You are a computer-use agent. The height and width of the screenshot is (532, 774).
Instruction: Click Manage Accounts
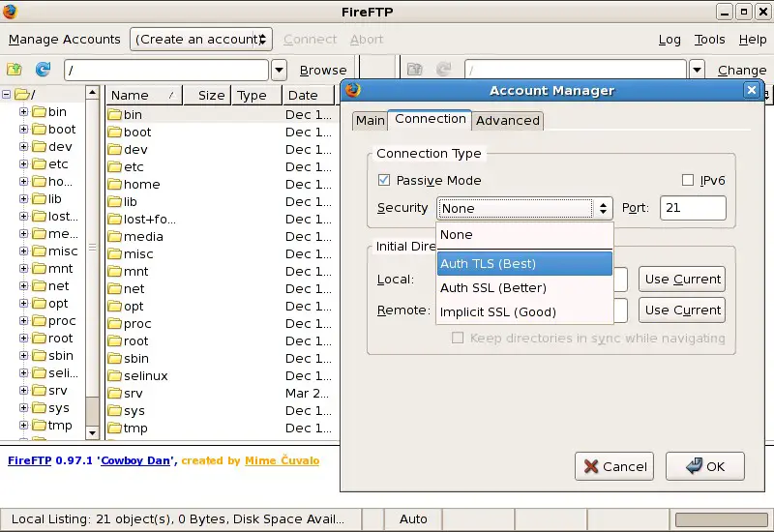pyautogui.click(x=64, y=39)
